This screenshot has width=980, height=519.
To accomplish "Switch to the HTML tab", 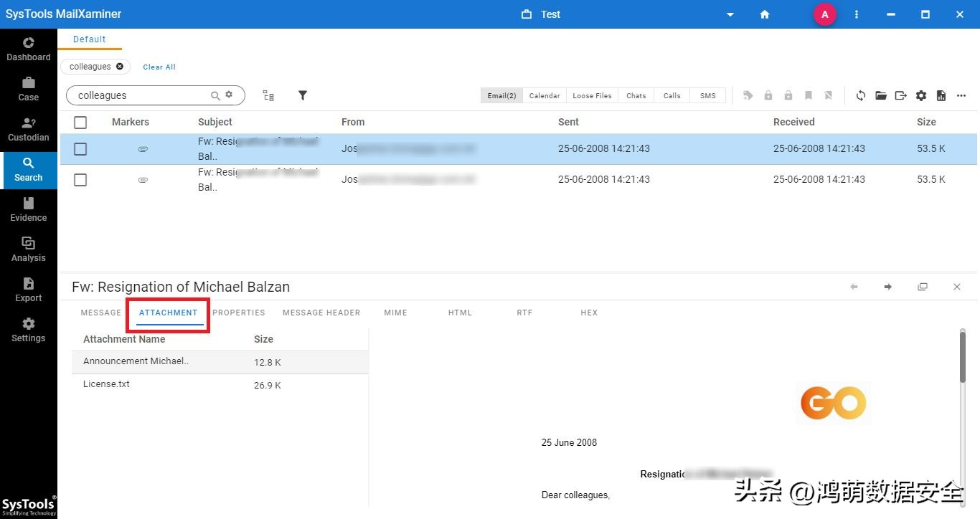I will pos(460,313).
